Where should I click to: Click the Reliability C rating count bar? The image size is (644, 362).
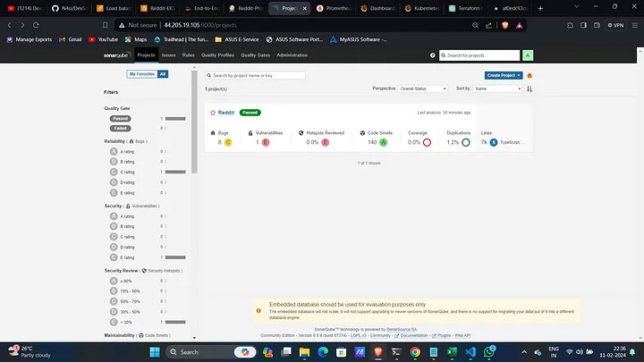click(175, 172)
